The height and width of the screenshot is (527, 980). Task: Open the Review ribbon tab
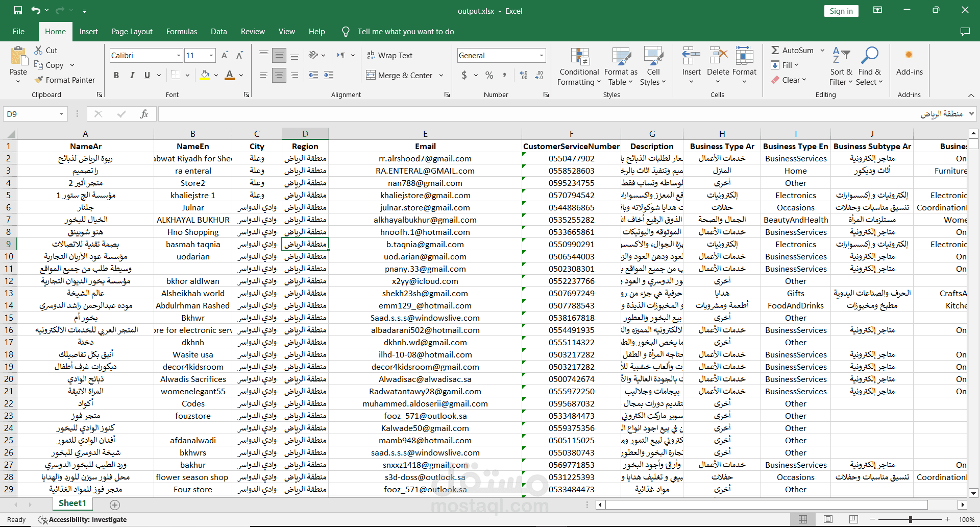(x=252, y=31)
